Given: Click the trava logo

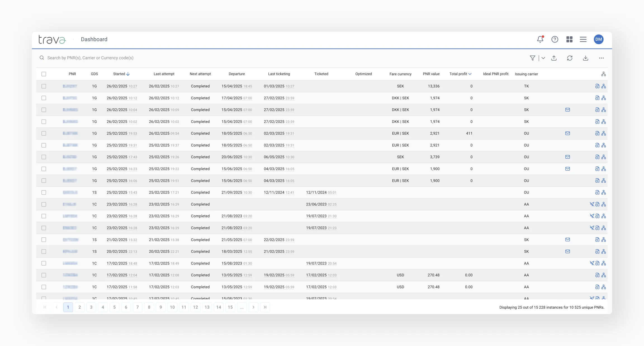Looking at the screenshot, I should pos(52,39).
